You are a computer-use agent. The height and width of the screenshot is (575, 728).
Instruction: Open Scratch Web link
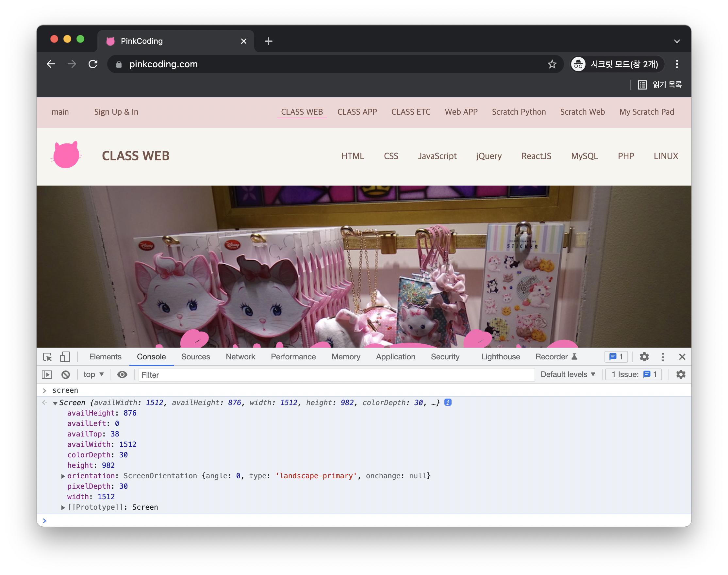[x=582, y=112]
